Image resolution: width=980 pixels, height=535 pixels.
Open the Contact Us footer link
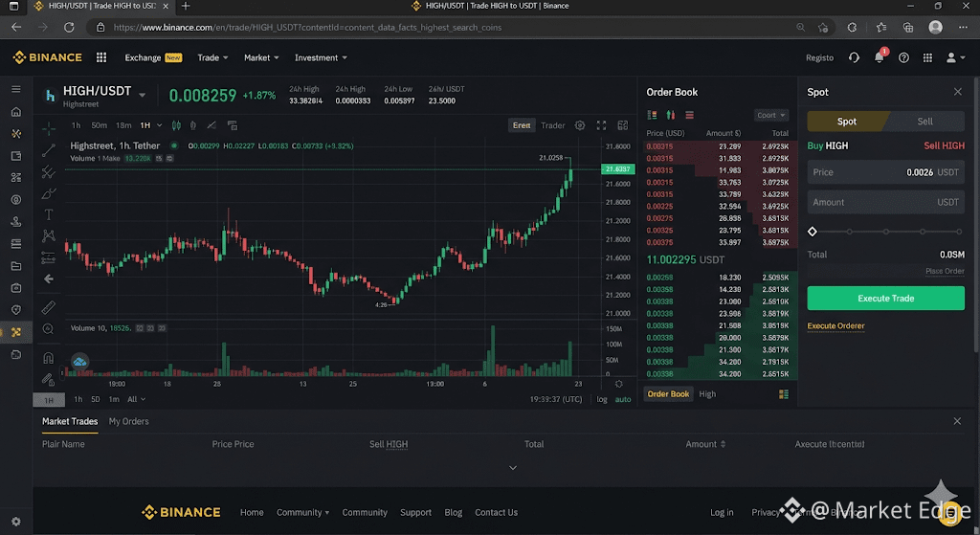coord(497,512)
